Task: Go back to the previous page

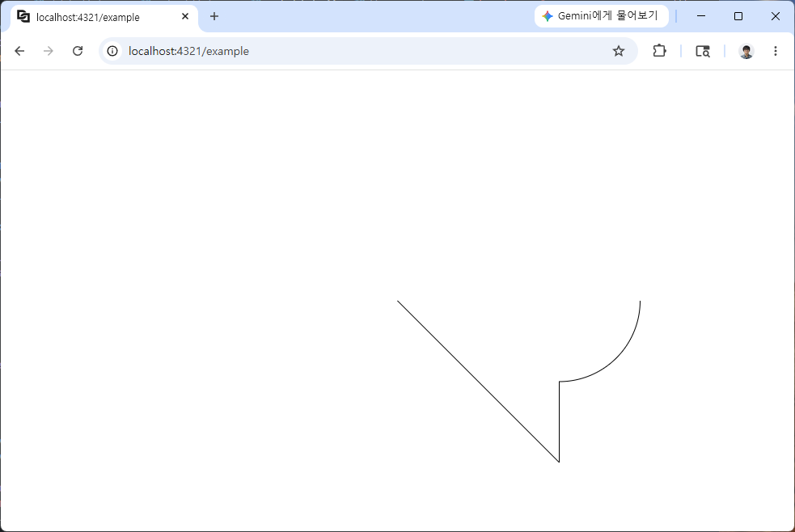Action: [19, 51]
